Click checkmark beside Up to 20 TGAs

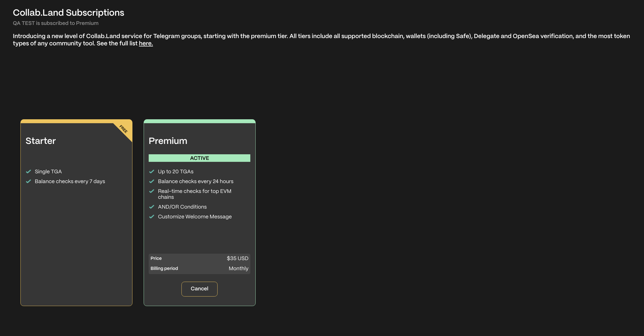151,171
